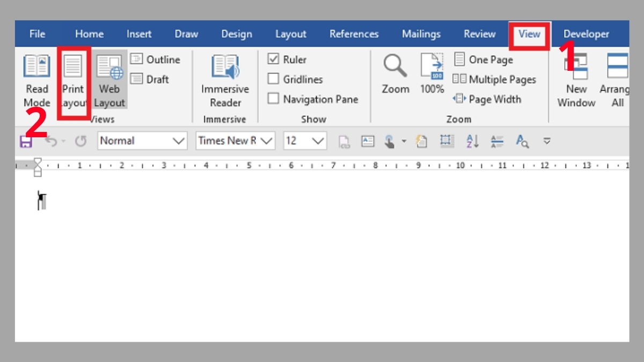Click the Repeat/Redo icon

79,141
